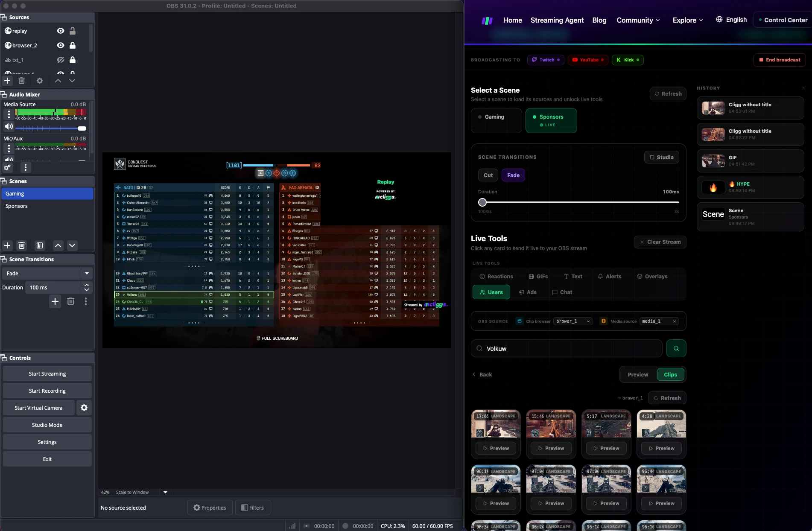Remove selected scene with trash icon
Screen dimensions: 812x531
pos(22,245)
